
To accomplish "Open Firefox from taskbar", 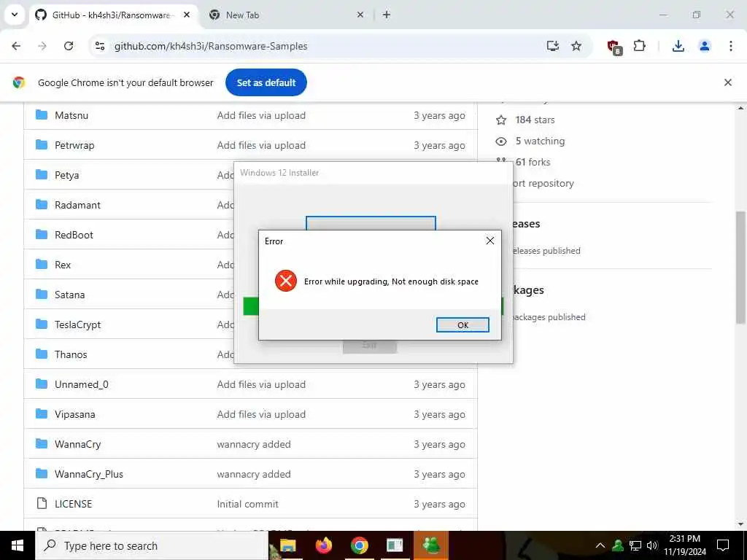I will [324, 545].
